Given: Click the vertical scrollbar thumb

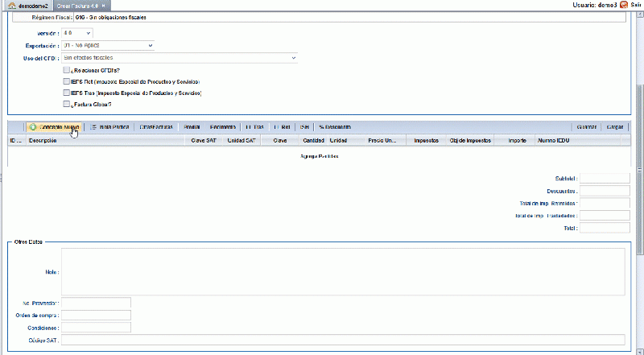Looking at the screenshot, I should pyautogui.click(x=640, y=169).
